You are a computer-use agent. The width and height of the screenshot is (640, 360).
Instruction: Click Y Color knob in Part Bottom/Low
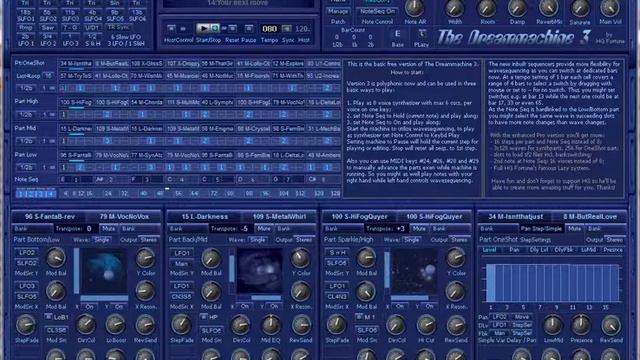point(145,258)
